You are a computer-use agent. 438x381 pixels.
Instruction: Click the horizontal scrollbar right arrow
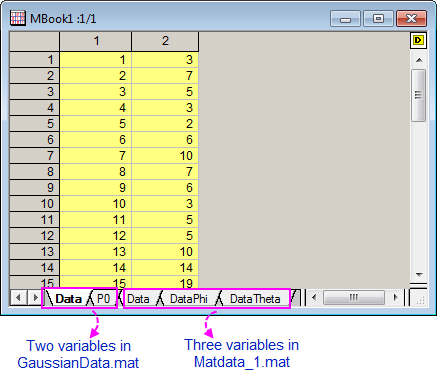coord(396,297)
